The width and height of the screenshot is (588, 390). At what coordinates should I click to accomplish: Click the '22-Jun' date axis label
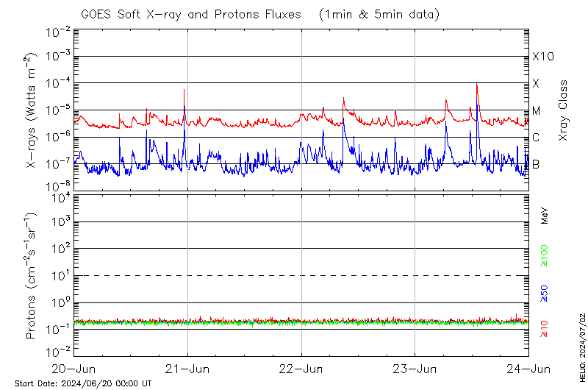301,369
